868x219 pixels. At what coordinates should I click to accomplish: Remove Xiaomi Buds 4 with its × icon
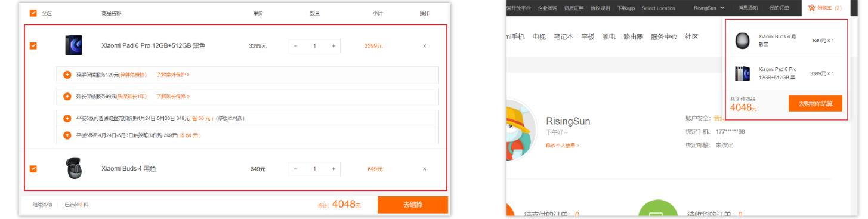click(424, 169)
